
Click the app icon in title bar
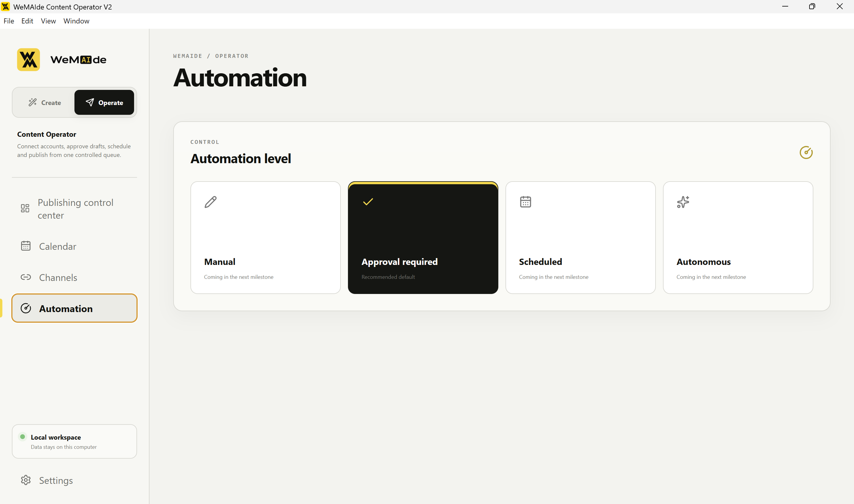5,7
